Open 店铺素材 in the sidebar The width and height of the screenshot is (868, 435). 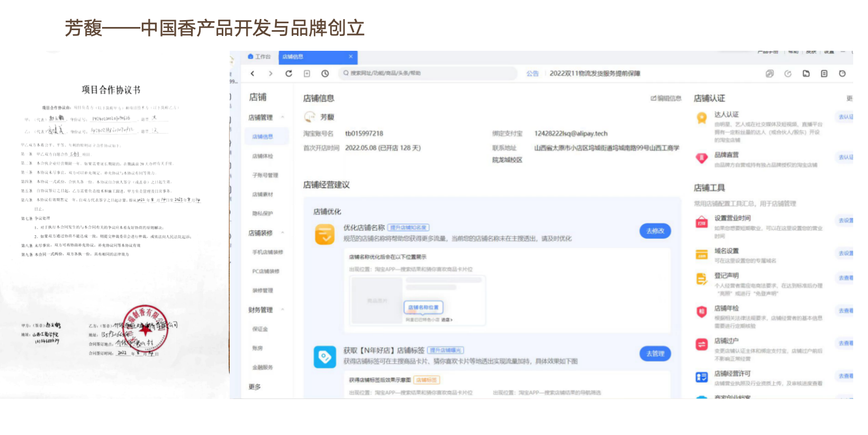(x=263, y=194)
